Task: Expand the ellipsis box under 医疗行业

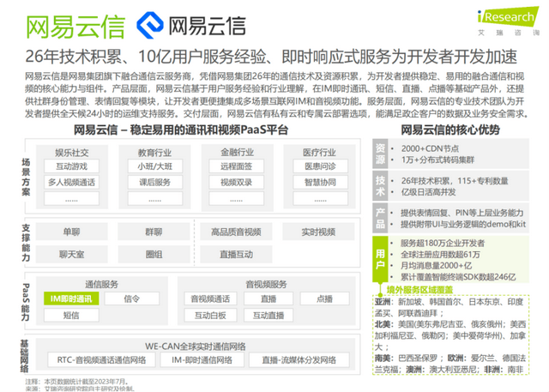Action: coord(313,201)
